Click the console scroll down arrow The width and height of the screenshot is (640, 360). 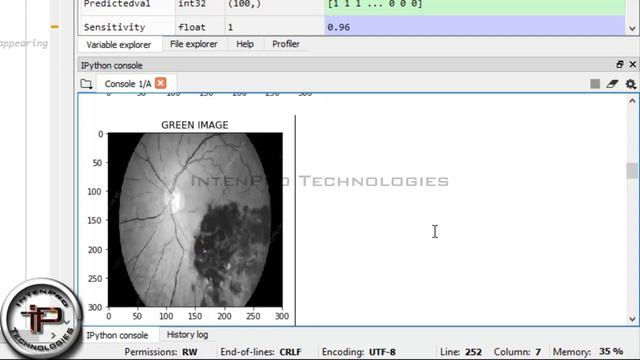tap(632, 319)
